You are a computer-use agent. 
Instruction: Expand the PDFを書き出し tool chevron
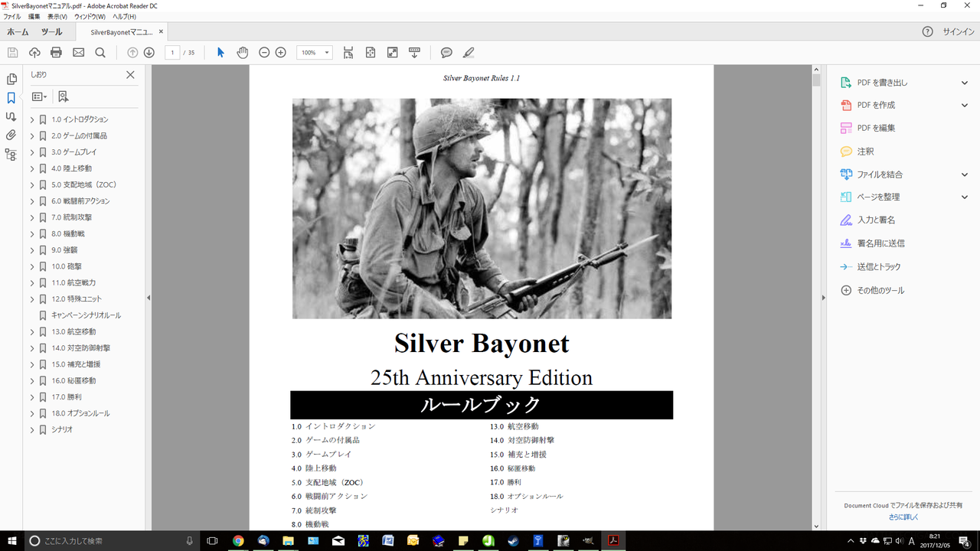tap(965, 83)
